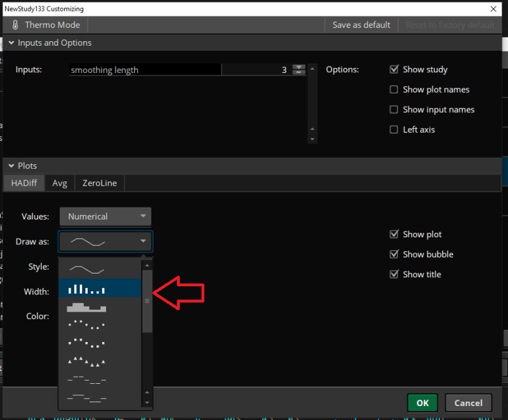The height and width of the screenshot is (420, 508).
Task: Uncheck Show study option
Action: pos(395,69)
